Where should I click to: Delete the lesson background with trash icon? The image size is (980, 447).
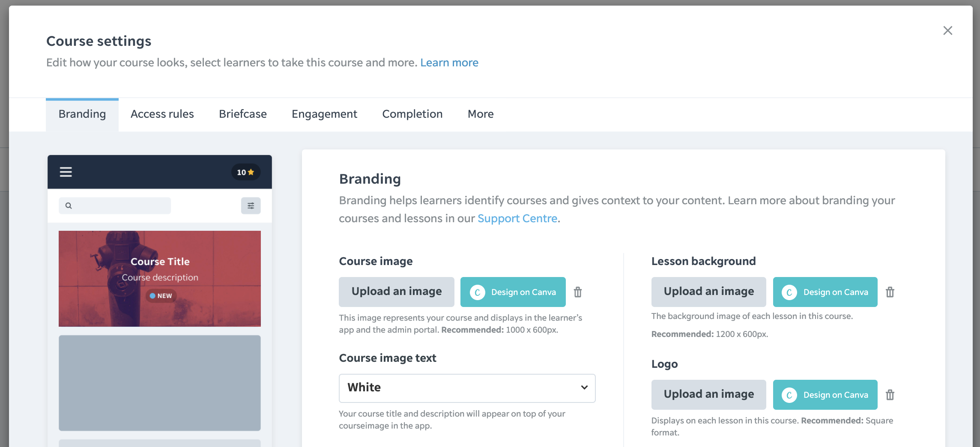click(890, 292)
